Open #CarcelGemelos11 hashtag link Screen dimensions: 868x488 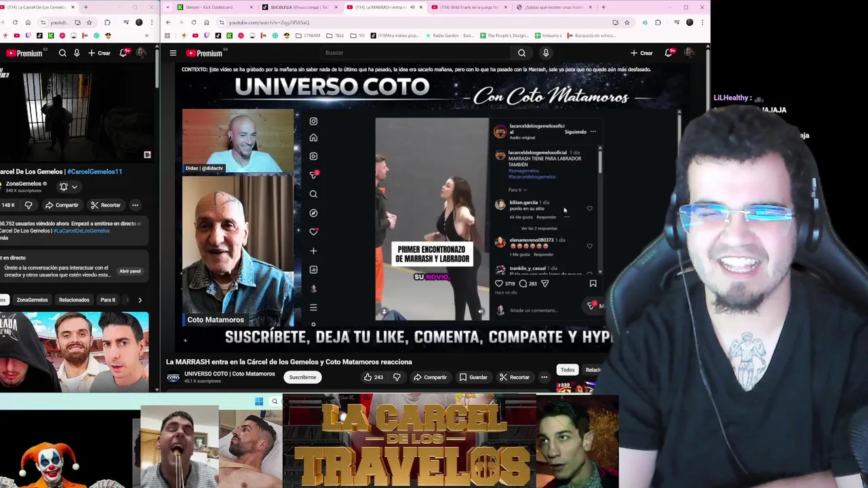[94, 171]
